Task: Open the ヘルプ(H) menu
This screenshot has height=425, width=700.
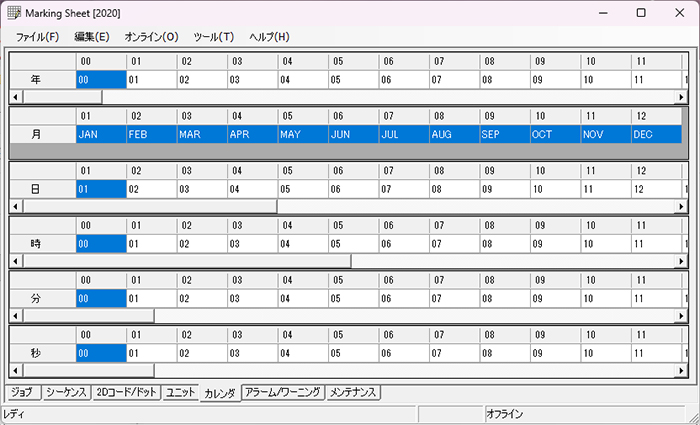Action: [269, 37]
